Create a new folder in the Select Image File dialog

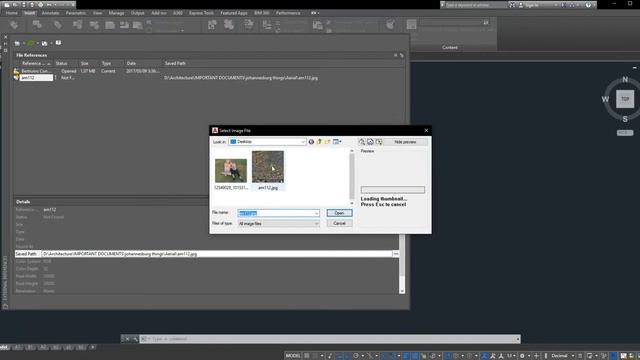coord(327,142)
